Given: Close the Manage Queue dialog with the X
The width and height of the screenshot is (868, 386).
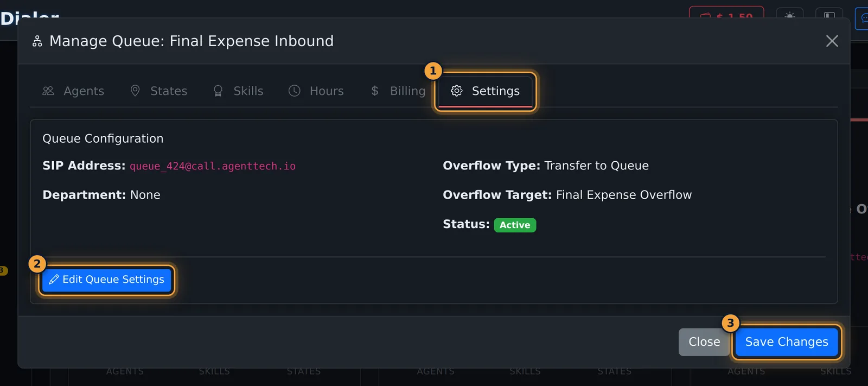Looking at the screenshot, I should 832,41.
